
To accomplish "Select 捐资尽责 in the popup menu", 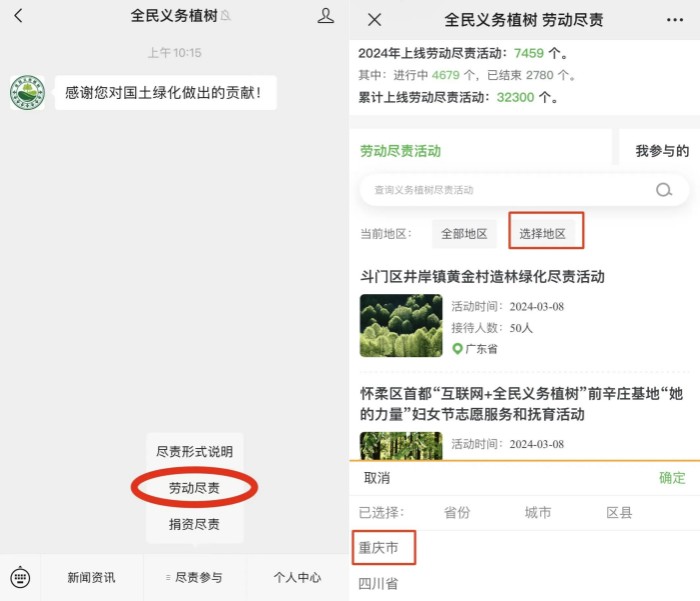I will click(x=194, y=524).
